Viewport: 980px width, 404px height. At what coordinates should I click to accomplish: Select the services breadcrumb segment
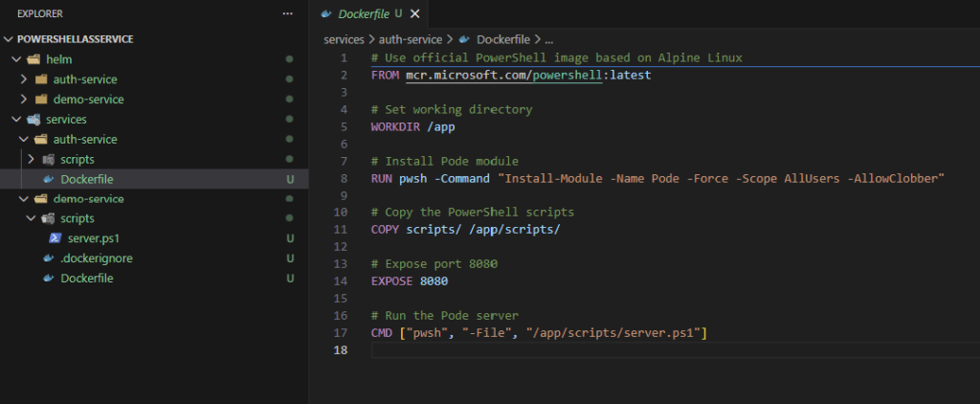point(344,40)
